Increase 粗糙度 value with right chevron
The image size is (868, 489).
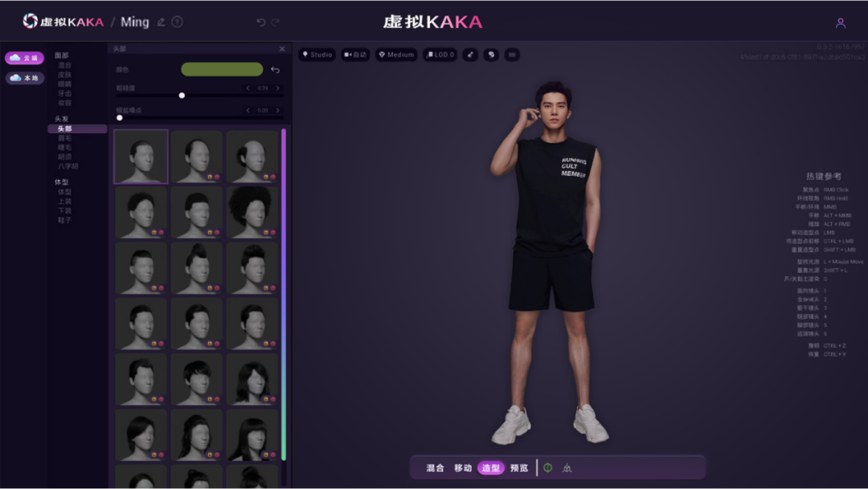tap(278, 88)
